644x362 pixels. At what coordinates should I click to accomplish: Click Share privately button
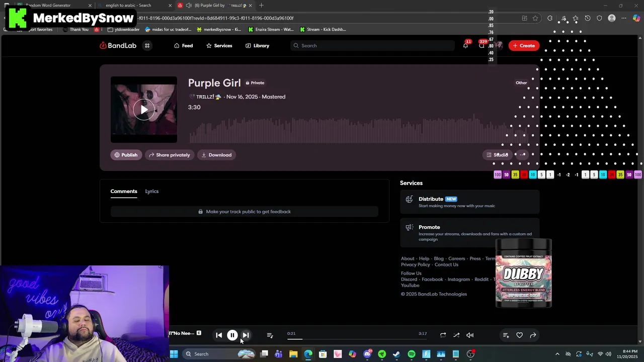pos(170,155)
